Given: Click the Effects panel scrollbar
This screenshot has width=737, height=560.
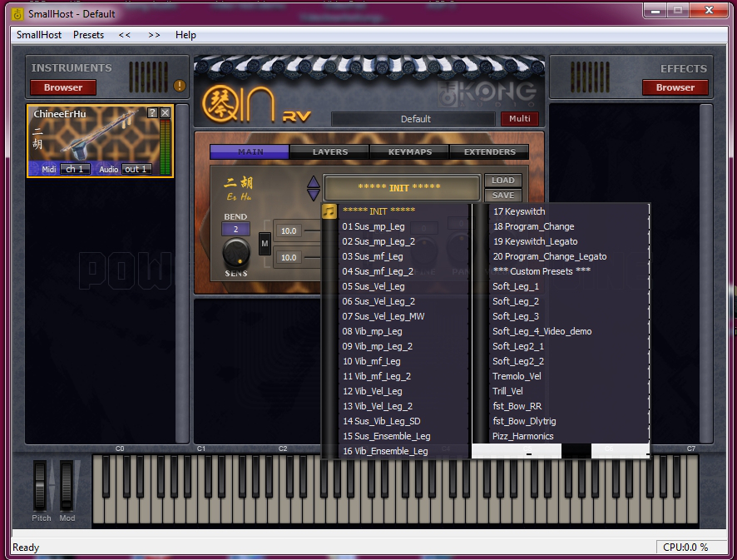Looking at the screenshot, I should (706, 273).
